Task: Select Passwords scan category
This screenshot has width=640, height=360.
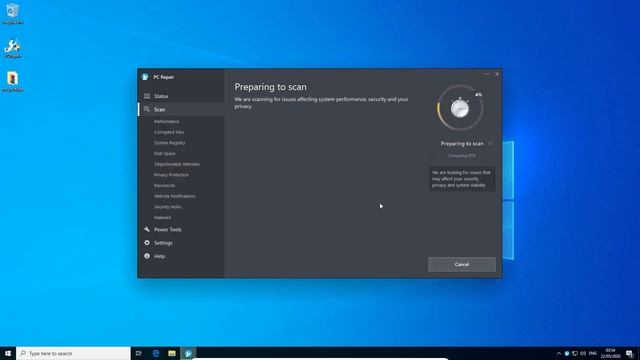Action: point(164,185)
